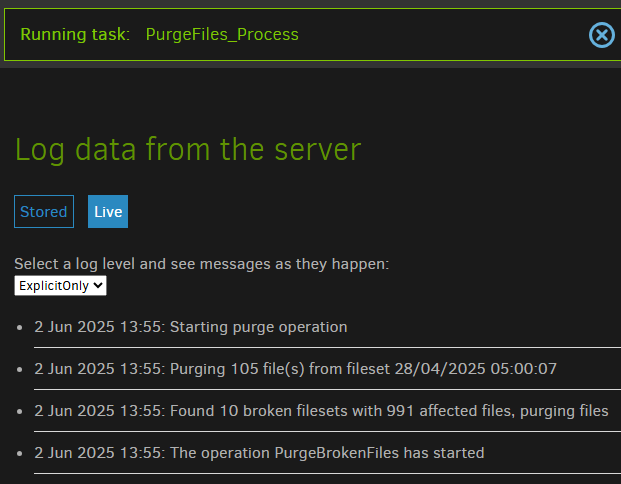Click the chevron arrow on ExplicitOnly selector
The width and height of the screenshot is (621, 484).
(x=98, y=285)
